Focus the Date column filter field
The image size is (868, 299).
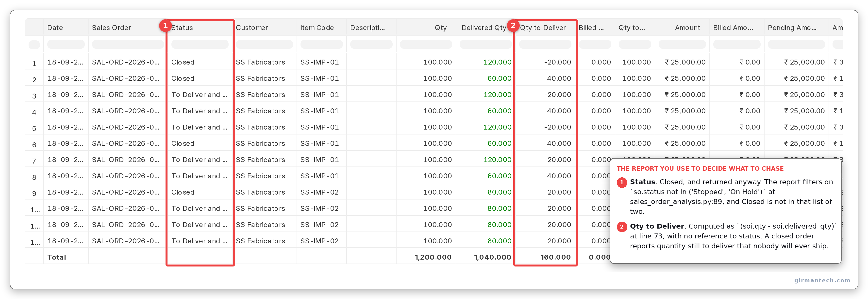(x=66, y=44)
